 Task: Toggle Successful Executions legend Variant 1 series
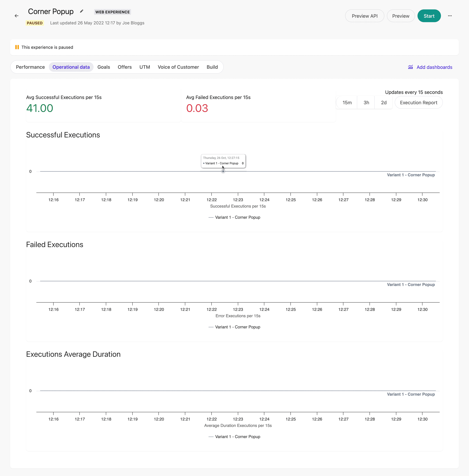click(234, 217)
